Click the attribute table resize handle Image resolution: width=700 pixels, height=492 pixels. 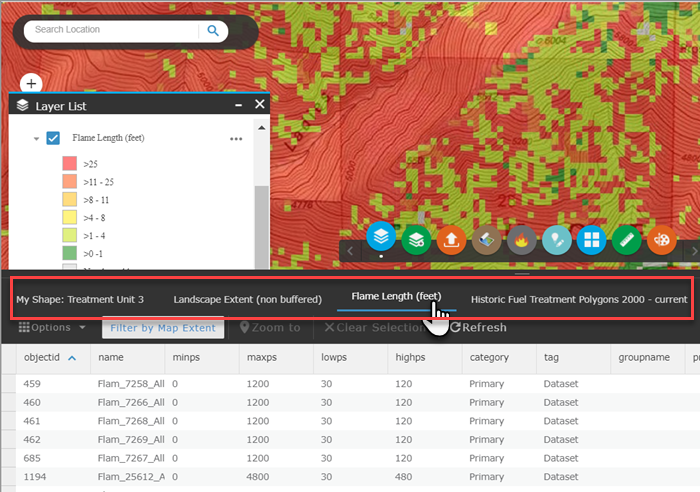(x=522, y=274)
